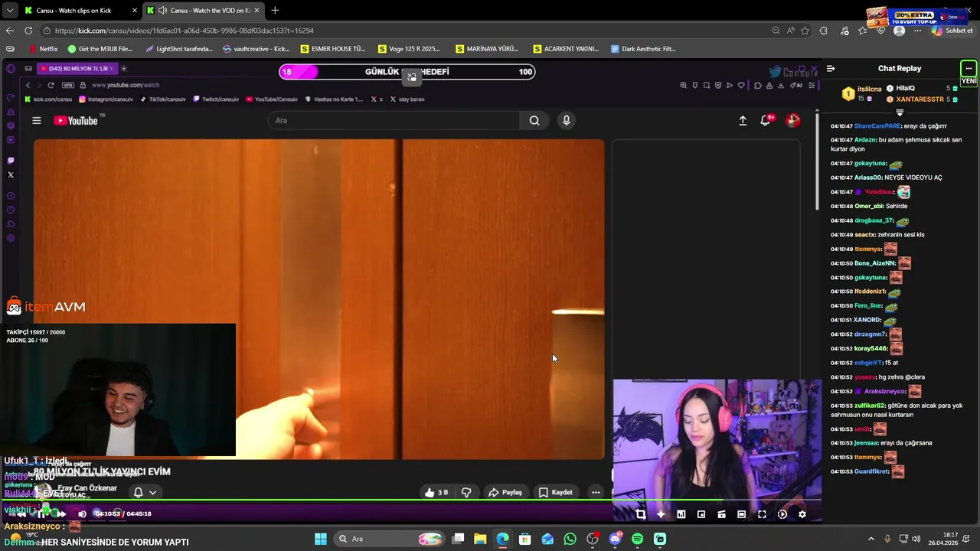Open the Get the M3U8 File bookmark
The image size is (980, 551).
100,48
